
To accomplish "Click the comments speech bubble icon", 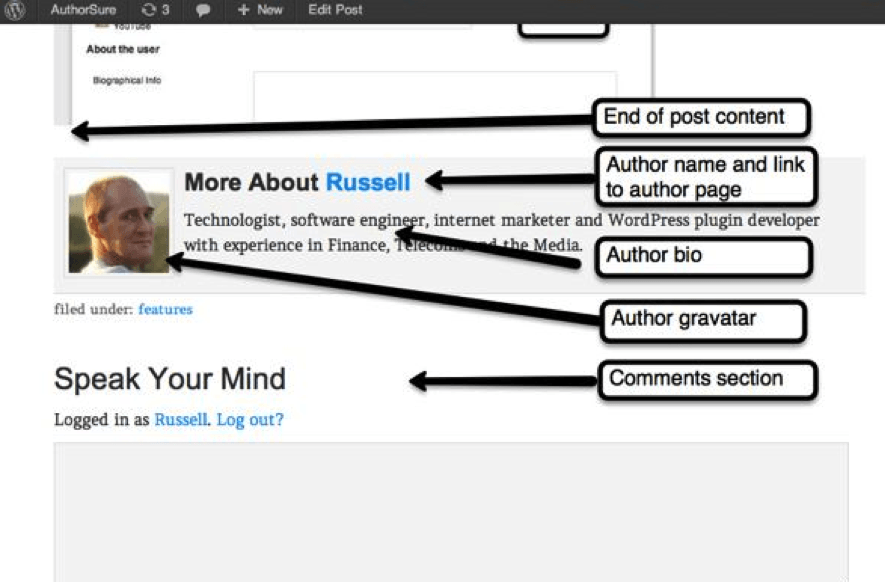I will (203, 10).
